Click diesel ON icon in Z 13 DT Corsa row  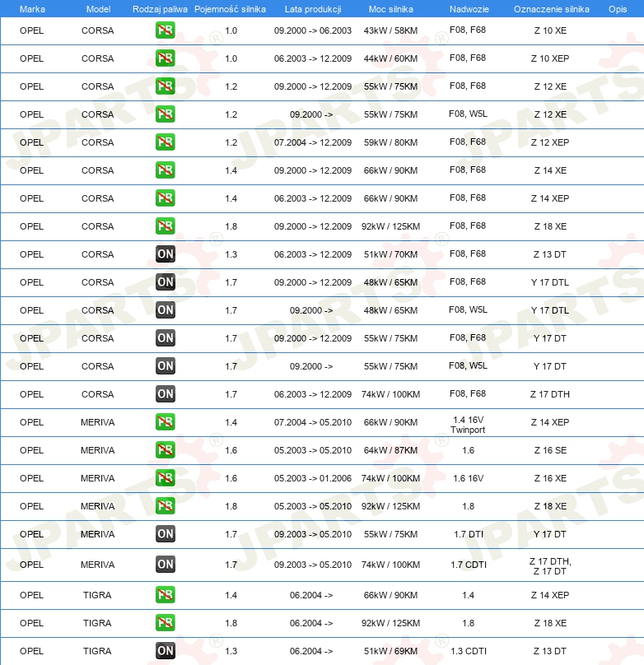tap(165, 254)
